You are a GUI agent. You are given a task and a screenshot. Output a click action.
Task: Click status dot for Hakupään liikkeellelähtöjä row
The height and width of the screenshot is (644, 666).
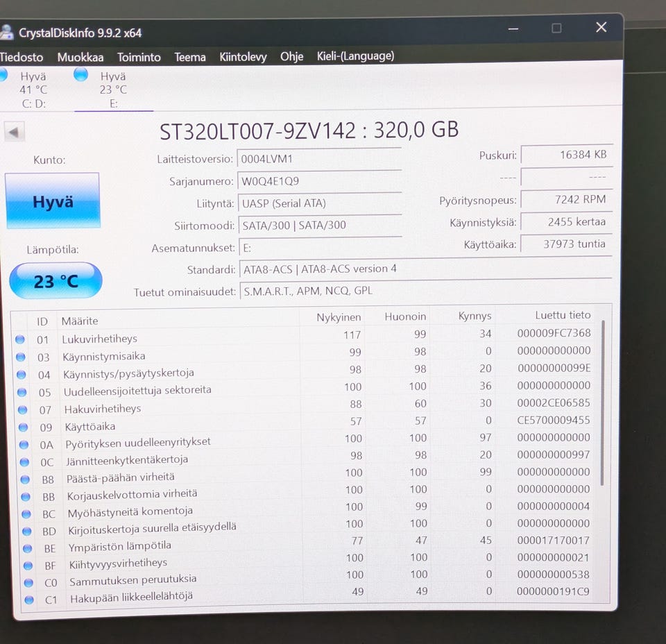point(29,600)
